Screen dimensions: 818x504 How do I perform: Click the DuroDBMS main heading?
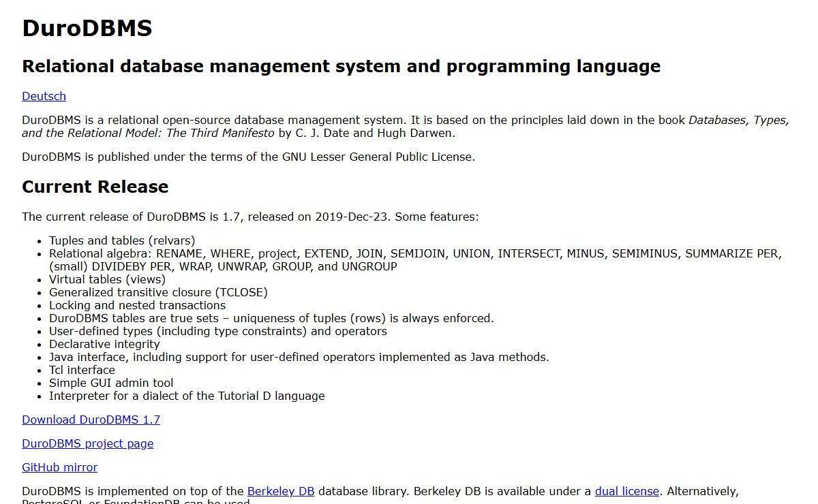87,29
